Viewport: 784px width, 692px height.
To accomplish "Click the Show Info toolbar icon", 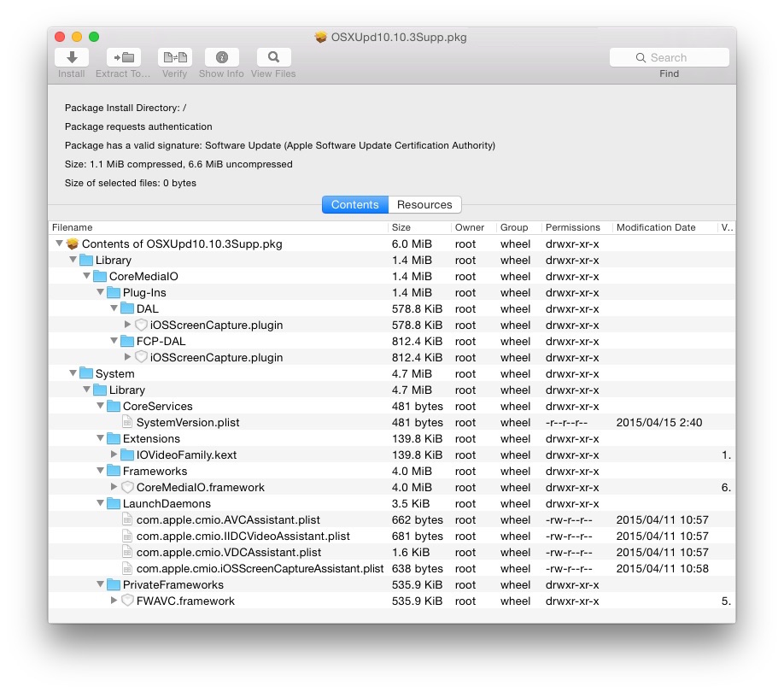I will coord(221,57).
